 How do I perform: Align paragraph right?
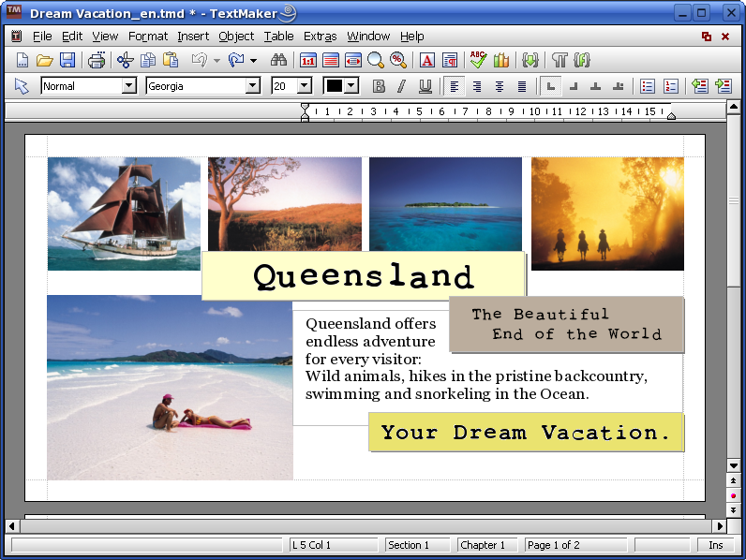click(x=477, y=86)
